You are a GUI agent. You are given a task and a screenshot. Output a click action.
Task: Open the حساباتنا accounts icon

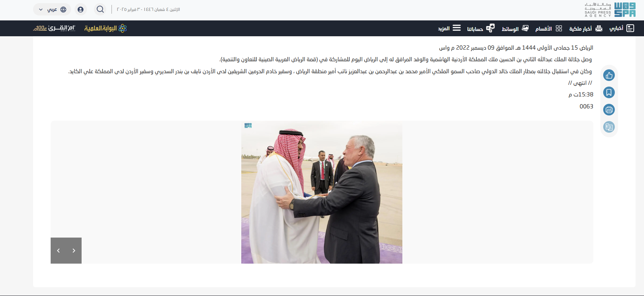click(490, 28)
